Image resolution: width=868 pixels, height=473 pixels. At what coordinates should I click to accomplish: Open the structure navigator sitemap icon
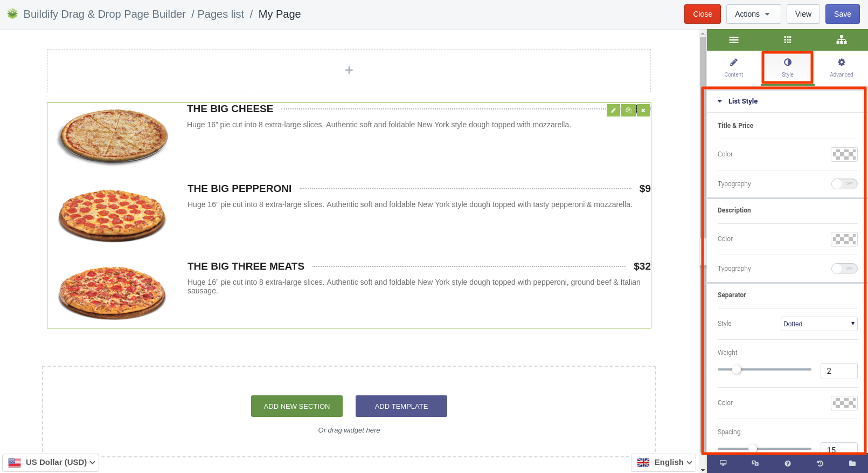point(841,40)
